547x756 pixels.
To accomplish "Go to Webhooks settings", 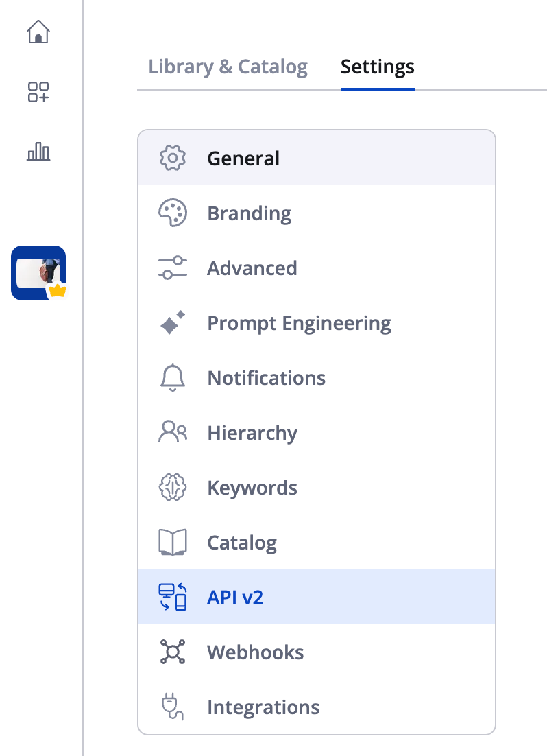I will (255, 652).
